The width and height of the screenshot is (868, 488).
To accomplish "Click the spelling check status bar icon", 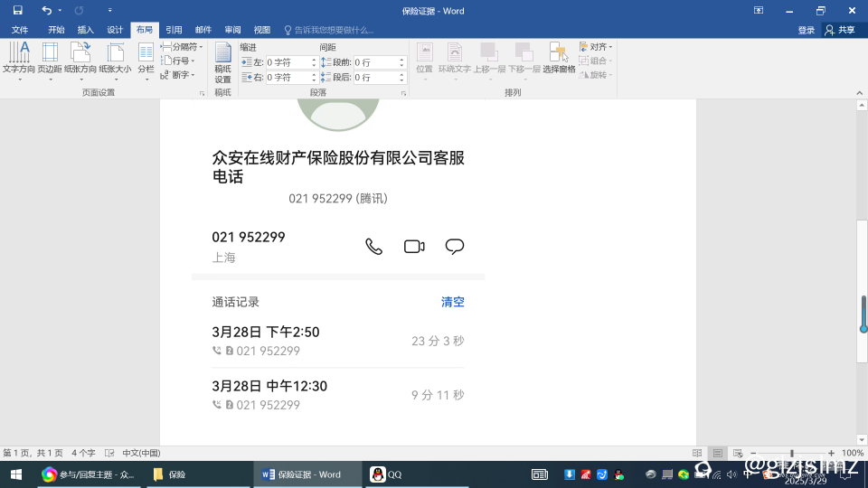I will [109, 453].
